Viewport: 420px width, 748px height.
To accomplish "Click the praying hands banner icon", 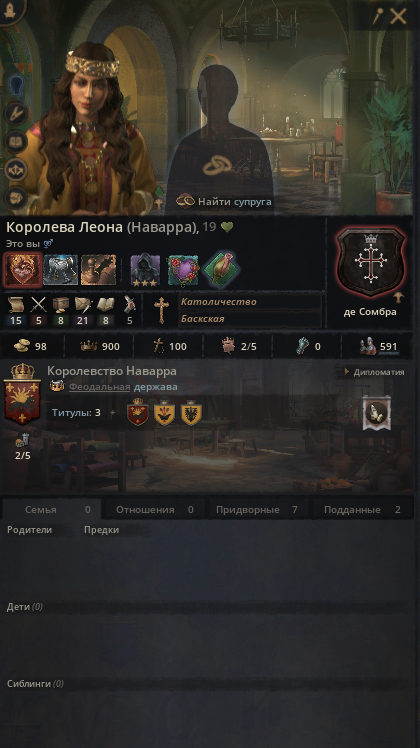I will pyautogui.click(x=377, y=413).
